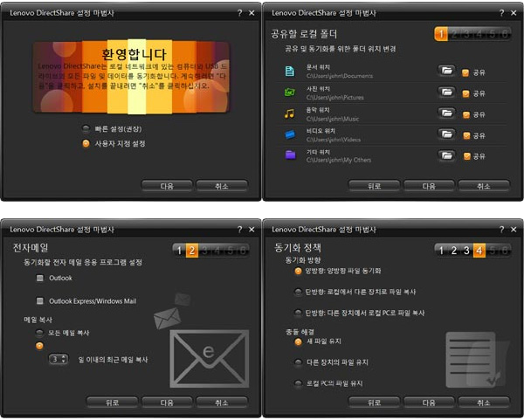Screen dimensions: 524x420
Task: Click the path ending in Documents
Action: (339, 76)
